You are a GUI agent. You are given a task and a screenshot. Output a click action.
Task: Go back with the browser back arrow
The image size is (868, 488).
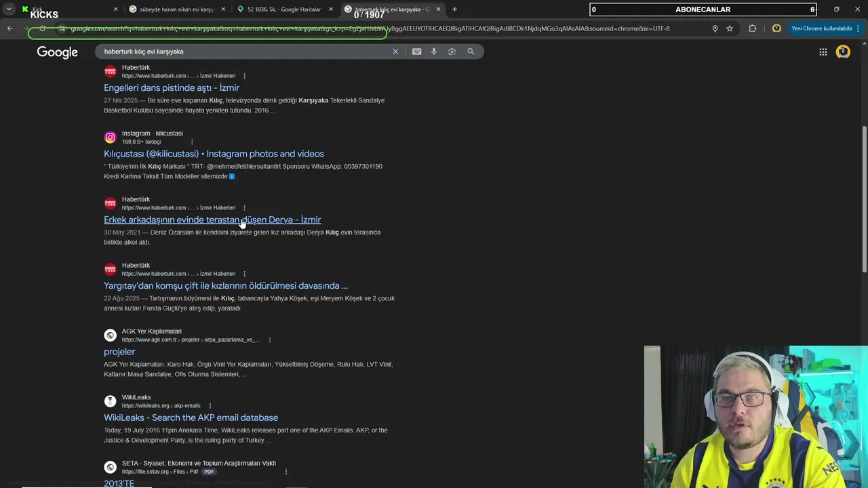[9, 28]
